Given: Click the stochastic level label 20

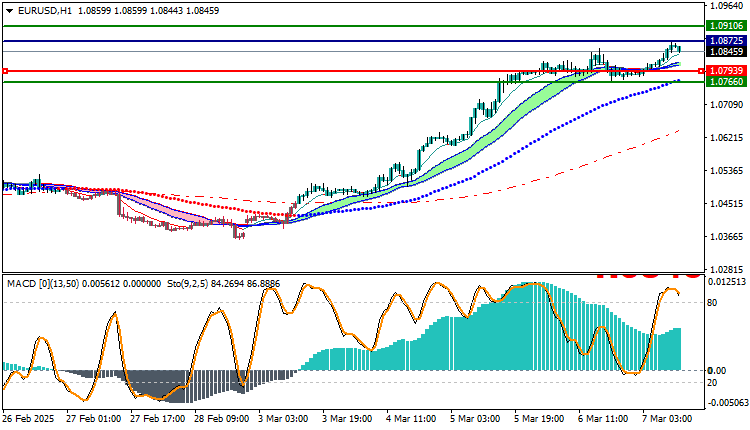Looking at the screenshot, I should coord(712,383).
